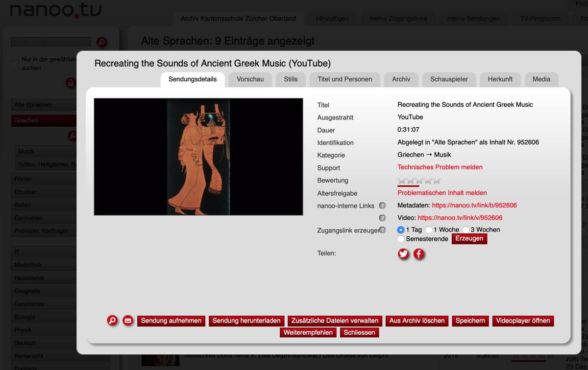Viewport: 588px width, 370px height.
Task: Open help for Zugangslink erzeugen
Action: coord(382,230)
